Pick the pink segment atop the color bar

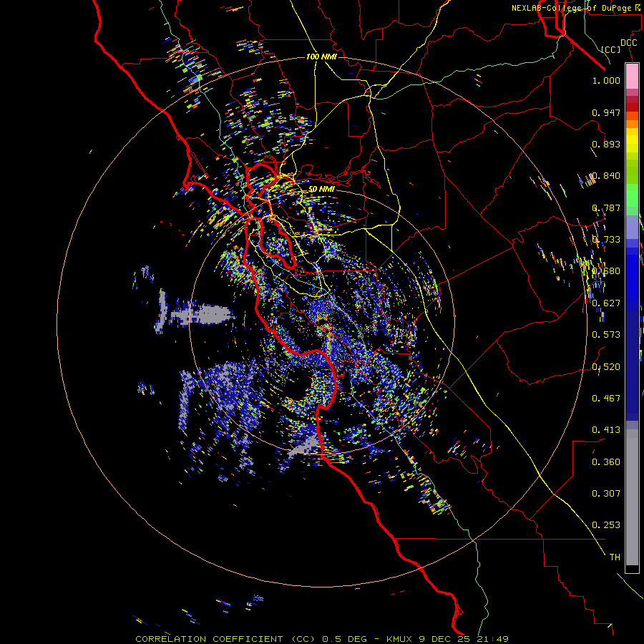pyautogui.click(x=632, y=76)
